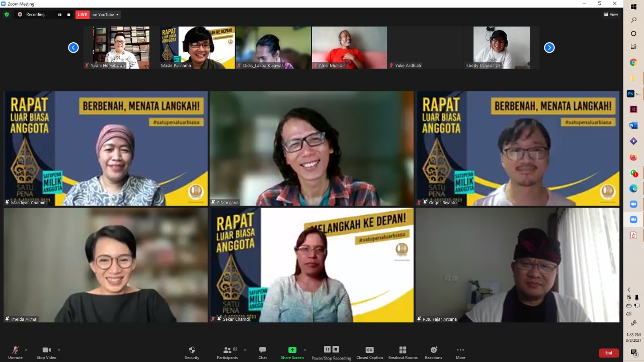Expand the Share Screen options chevron
Image resolution: width=644 pixels, height=362 pixels.
[304, 350]
